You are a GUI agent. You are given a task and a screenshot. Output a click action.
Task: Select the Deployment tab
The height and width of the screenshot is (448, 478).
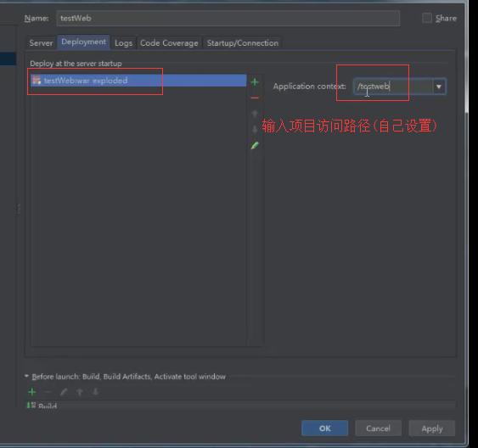pos(83,42)
